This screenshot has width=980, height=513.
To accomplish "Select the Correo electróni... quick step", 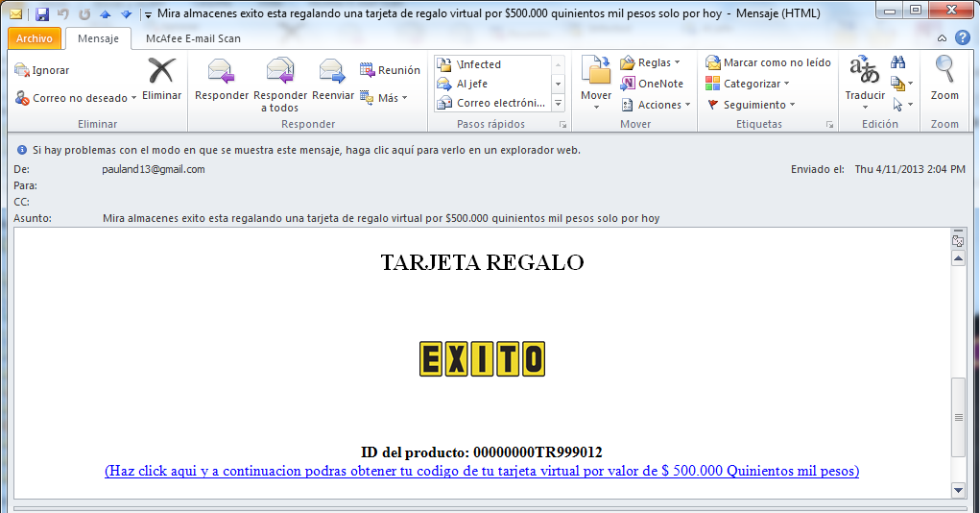I will click(x=493, y=103).
